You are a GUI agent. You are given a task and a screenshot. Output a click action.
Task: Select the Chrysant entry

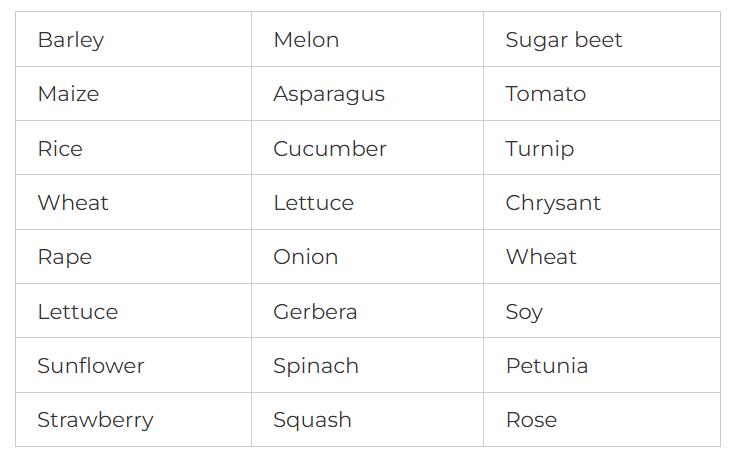coord(553,203)
